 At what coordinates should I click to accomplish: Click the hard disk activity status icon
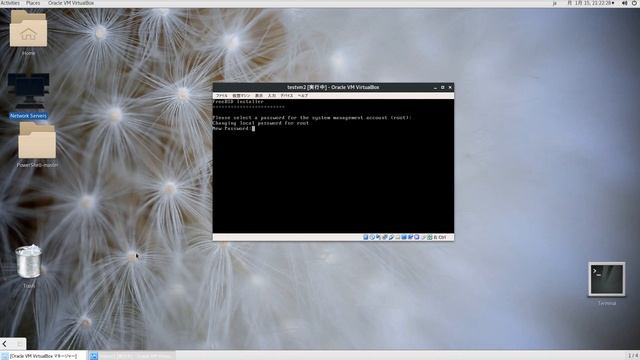pos(366,237)
